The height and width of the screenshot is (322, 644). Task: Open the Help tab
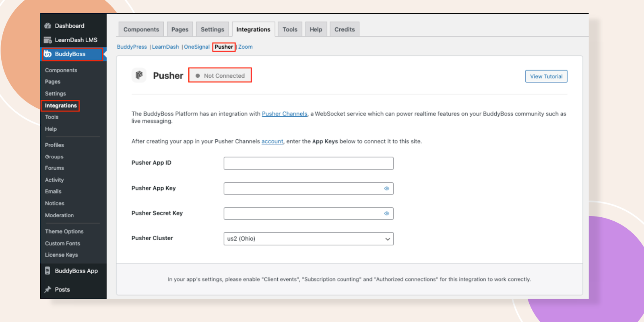pos(316,29)
